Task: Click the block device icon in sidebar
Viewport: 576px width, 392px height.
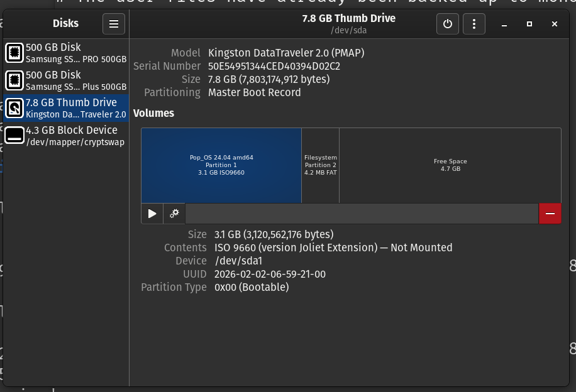Action: pyautogui.click(x=15, y=136)
